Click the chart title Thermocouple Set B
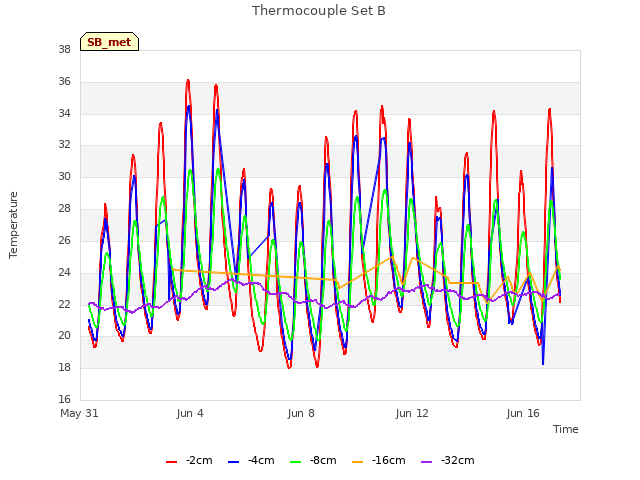 click(319, 10)
